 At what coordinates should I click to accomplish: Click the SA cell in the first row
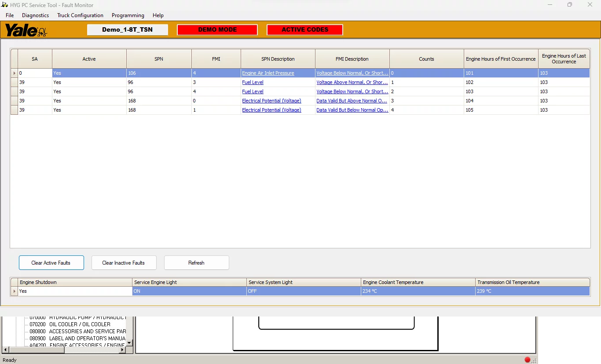click(35, 73)
